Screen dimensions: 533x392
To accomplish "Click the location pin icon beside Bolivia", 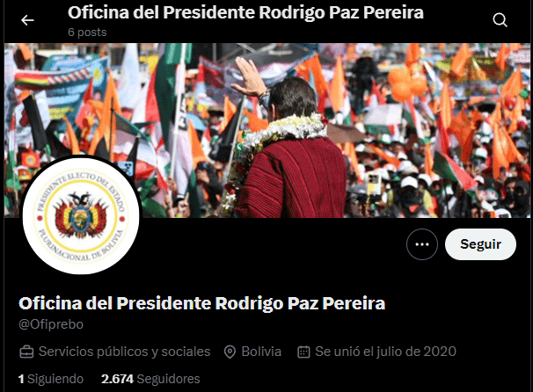I will click(230, 352).
